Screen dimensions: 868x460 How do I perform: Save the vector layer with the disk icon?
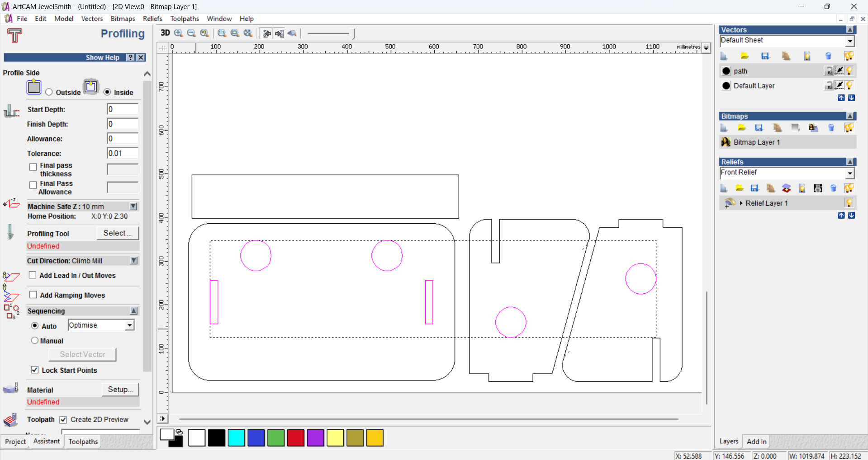[765, 56]
